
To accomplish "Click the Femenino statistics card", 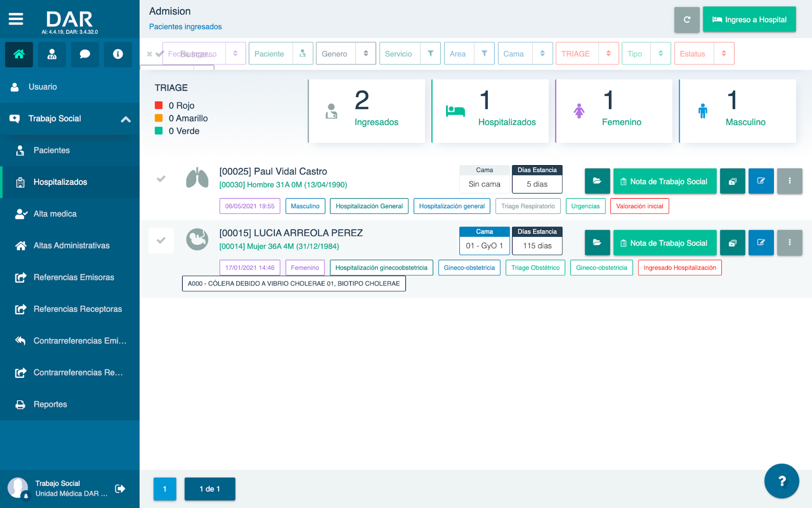I will pyautogui.click(x=614, y=111).
